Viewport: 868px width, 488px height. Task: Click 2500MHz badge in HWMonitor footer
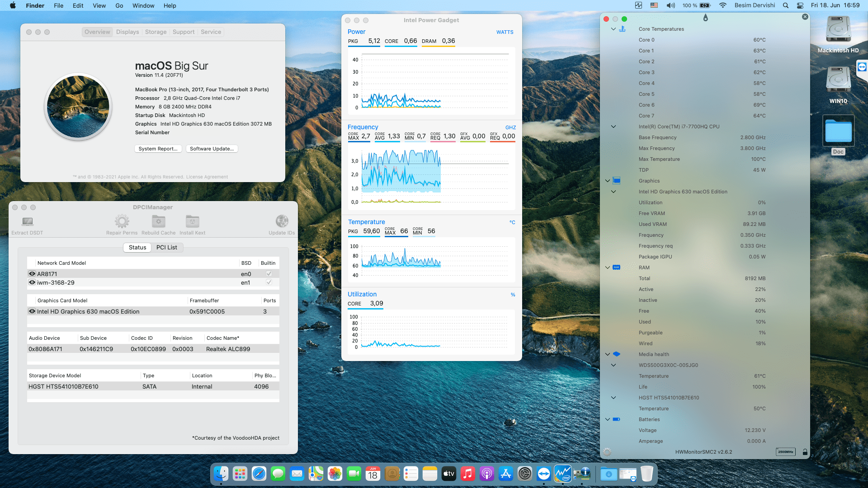786,452
